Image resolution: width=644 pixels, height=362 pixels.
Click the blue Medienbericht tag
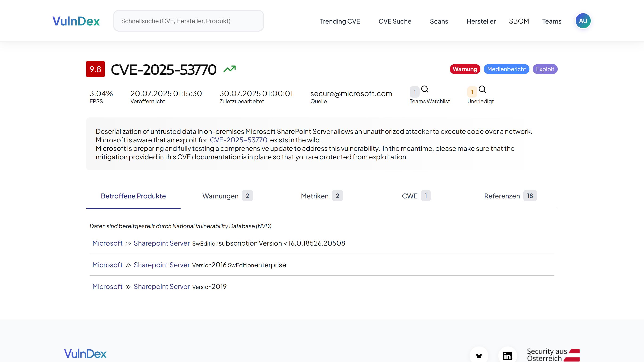pos(506,69)
